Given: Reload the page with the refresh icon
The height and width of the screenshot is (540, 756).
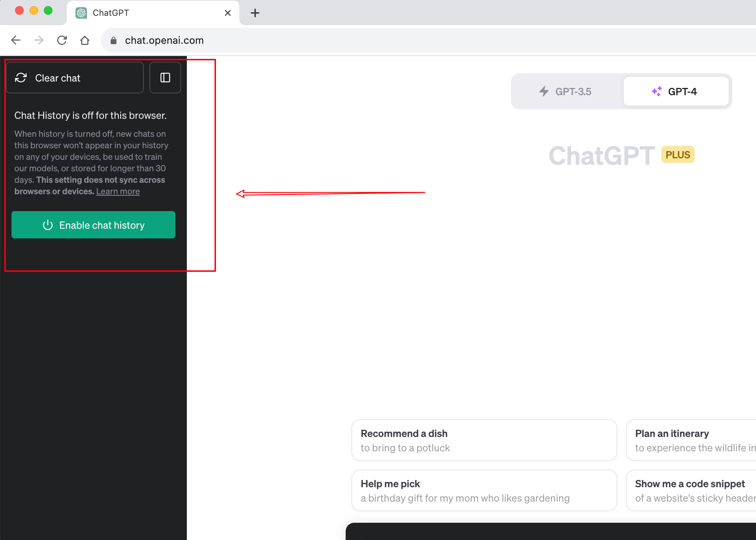Looking at the screenshot, I should coord(62,40).
